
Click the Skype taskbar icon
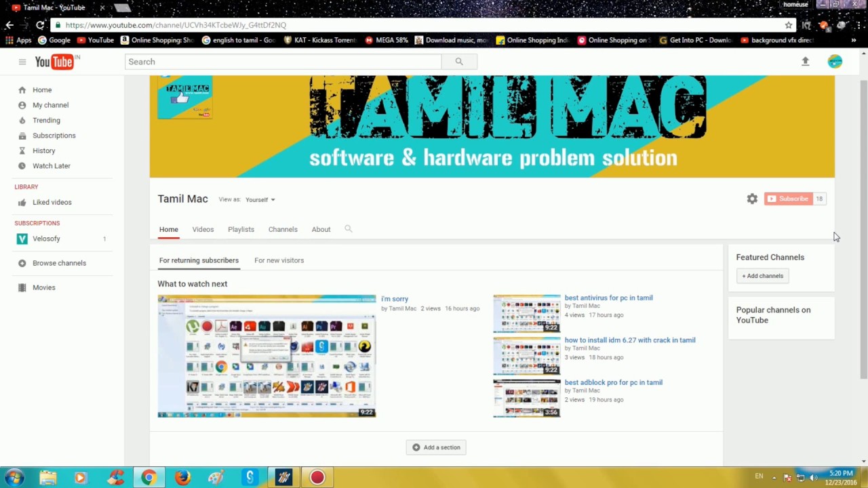(x=250, y=477)
